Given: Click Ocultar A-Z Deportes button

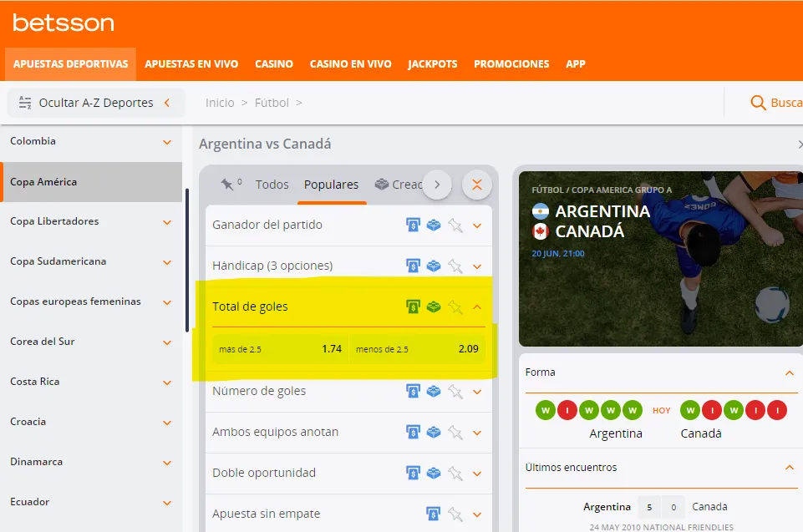Looking at the screenshot, I should point(95,103).
